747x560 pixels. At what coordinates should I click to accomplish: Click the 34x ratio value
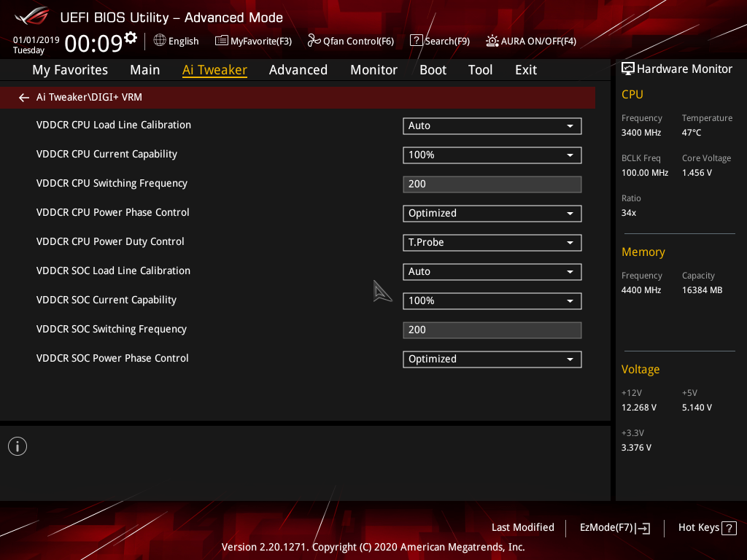point(629,213)
